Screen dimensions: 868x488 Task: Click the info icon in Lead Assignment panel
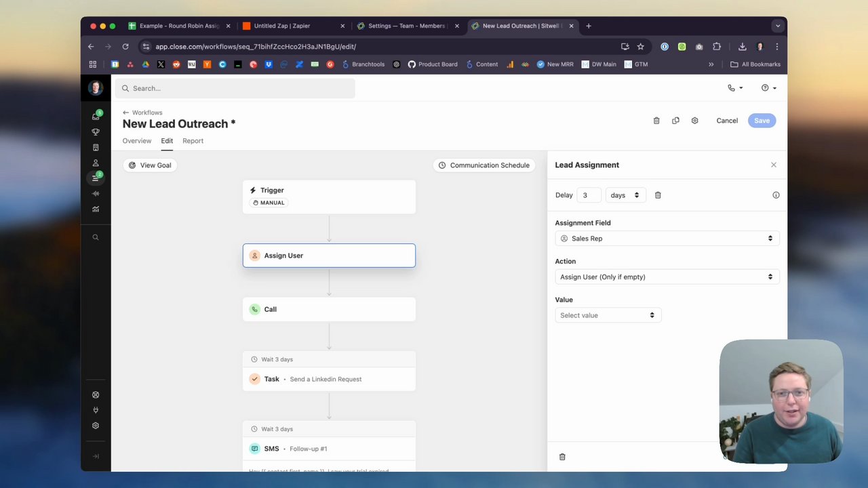776,195
